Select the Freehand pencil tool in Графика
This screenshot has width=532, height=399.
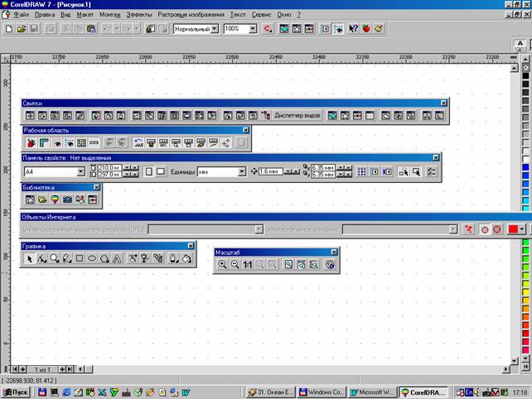tap(67, 258)
